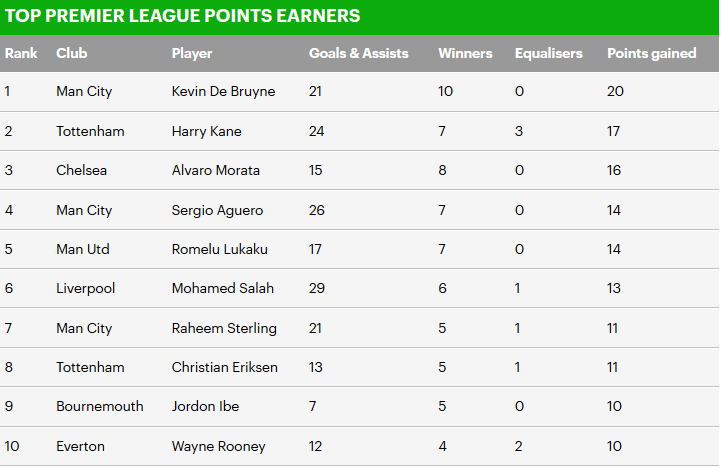
Task: Click Raheem Sterling's name
Action: [224, 328]
